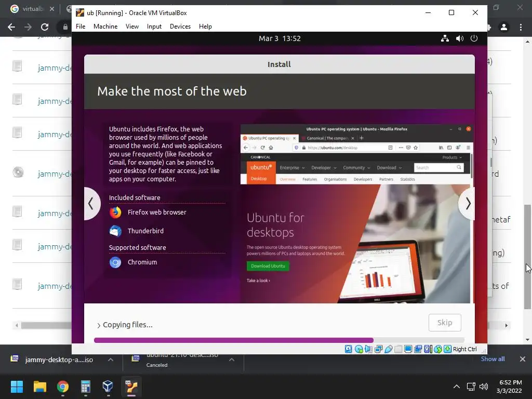Click the display indicator in VirtualBox status bar
This screenshot has height=399, width=532.
pos(408,349)
